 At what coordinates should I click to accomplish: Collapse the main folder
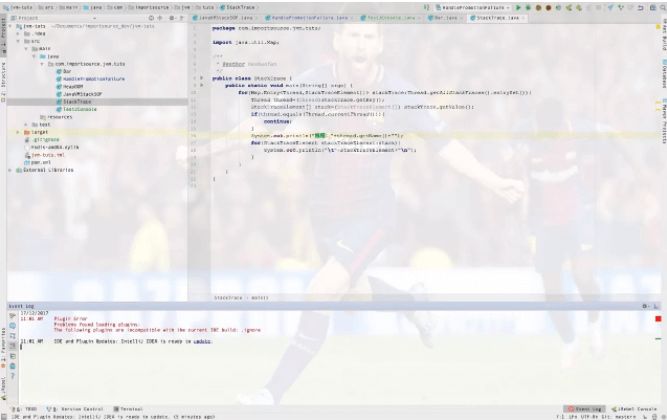pos(26,49)
